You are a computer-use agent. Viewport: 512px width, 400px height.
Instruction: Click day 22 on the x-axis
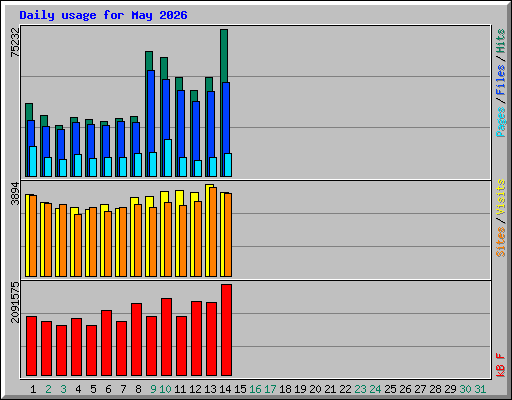(x=345, y=389)
